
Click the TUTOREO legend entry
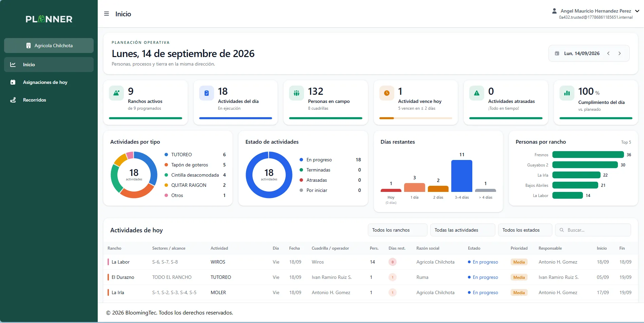click(x=195, y=155)
